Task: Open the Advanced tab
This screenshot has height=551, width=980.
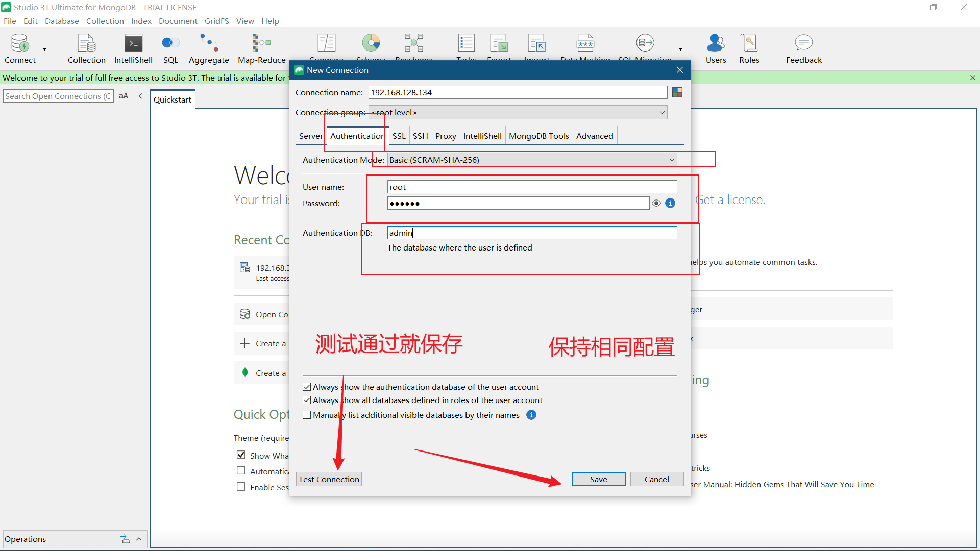Action: [x=595, y=136]
